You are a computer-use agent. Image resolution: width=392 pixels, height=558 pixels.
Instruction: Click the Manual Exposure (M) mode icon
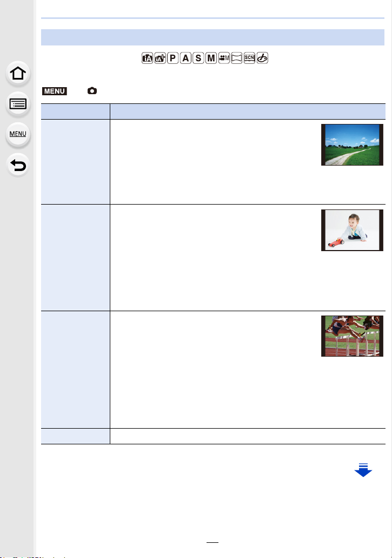pyautogui.click(x=211, y=58)
